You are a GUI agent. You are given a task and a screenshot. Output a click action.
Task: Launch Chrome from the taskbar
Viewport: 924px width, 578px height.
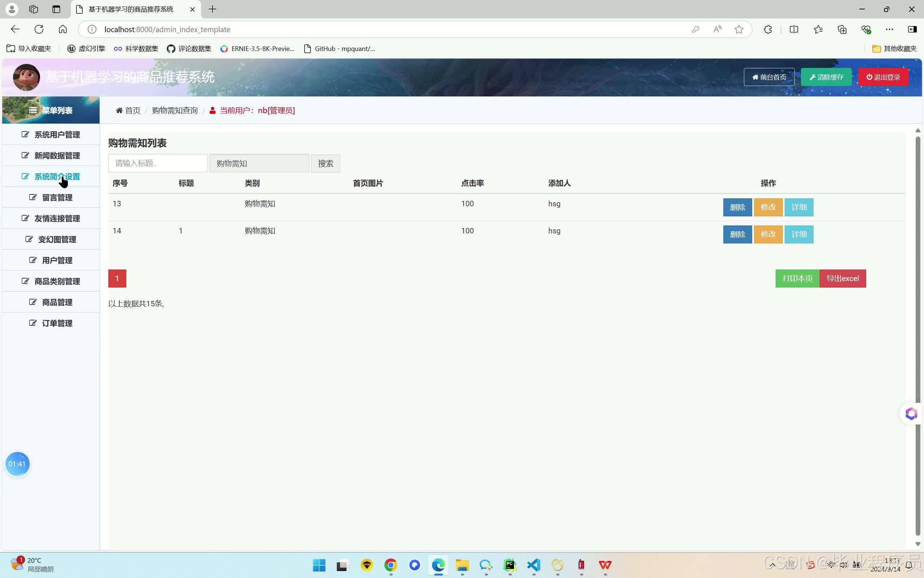pos(391,565)
